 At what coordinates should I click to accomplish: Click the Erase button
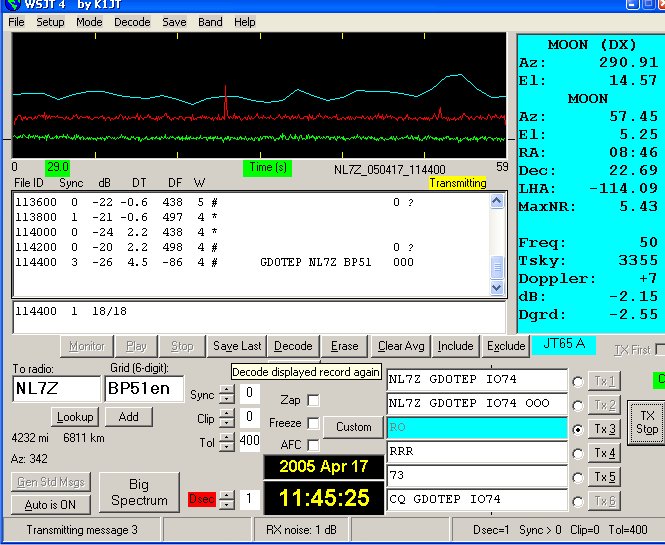click(x=344, y=346)
